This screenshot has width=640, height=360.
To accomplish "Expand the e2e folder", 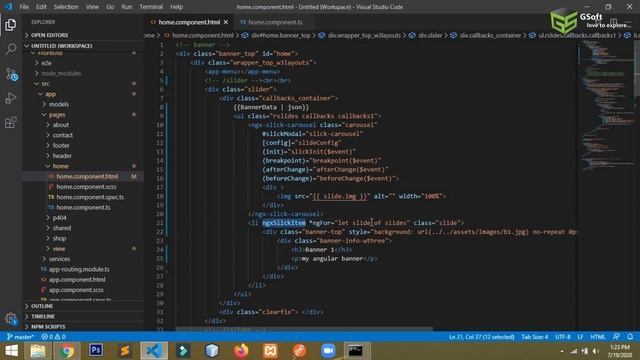I will point(46,63).
